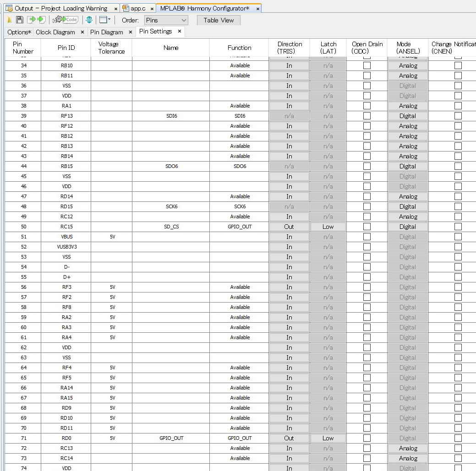Toggle Analog mode for pin RD14

coord(408,196)
